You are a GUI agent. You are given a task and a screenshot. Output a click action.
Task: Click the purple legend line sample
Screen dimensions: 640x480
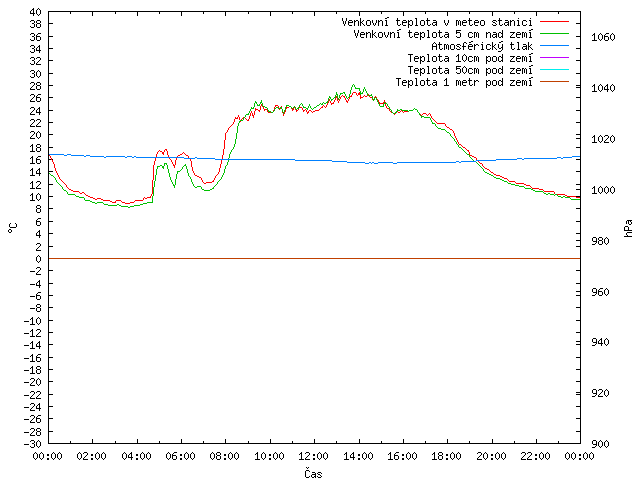click(x=554, y=58)
